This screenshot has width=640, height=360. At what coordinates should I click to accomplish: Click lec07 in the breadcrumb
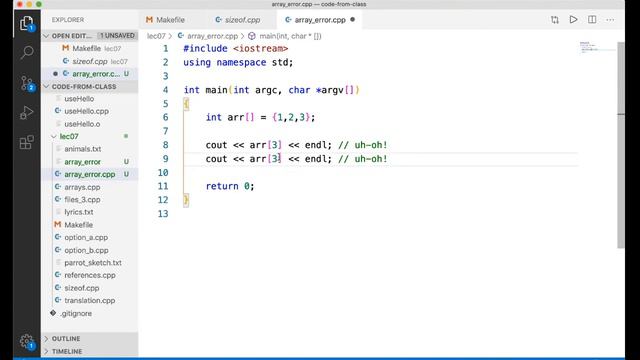click(156, 36)
